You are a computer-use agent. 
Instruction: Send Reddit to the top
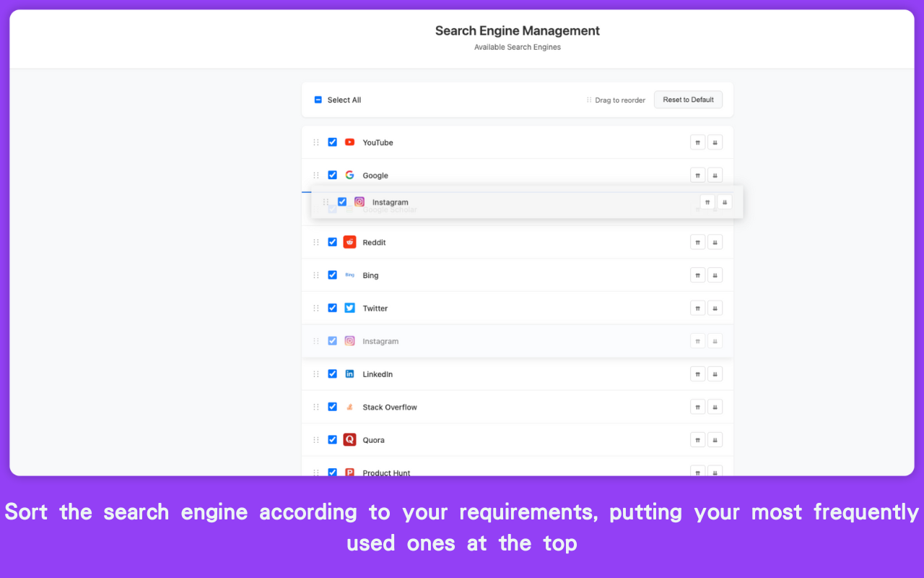[x=698, y=242]
